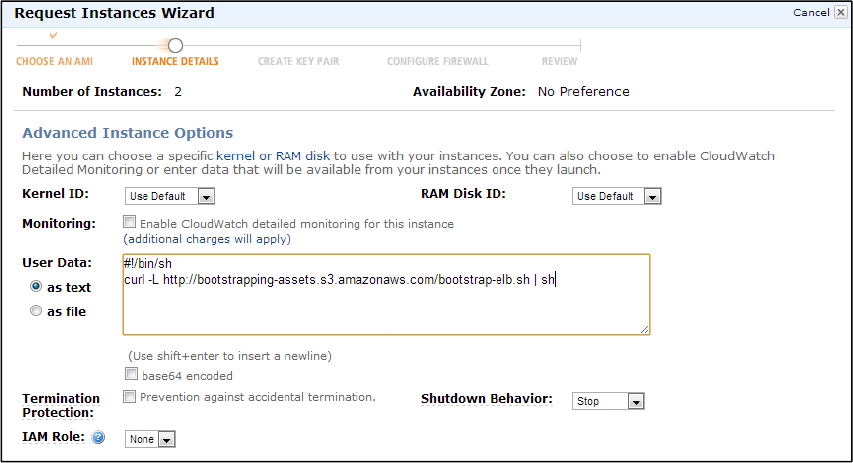
Task: Select the 'as file' radio option
Action: click(37, 311)
